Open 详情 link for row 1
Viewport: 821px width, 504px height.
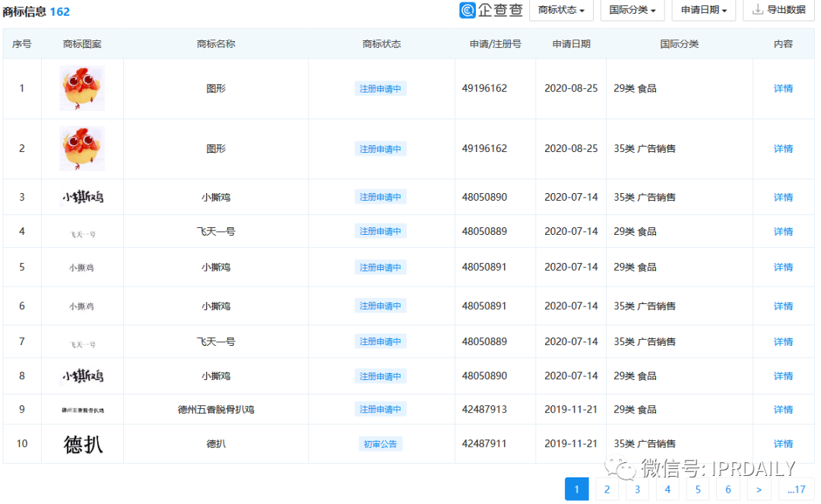pyautogui.click(x=783, y=88)
